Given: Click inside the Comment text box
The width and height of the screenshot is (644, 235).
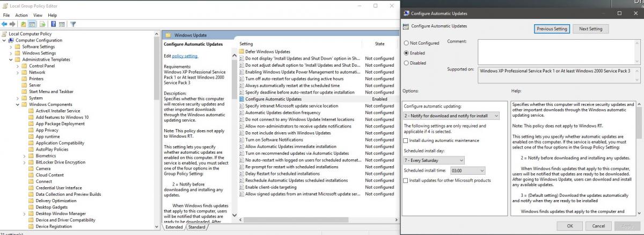Looking at the screenshot, I should 557,51.
